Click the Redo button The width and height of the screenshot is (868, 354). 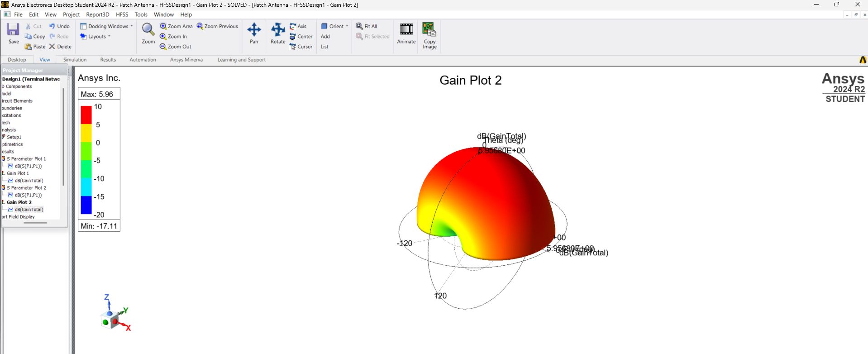point(59,37)
